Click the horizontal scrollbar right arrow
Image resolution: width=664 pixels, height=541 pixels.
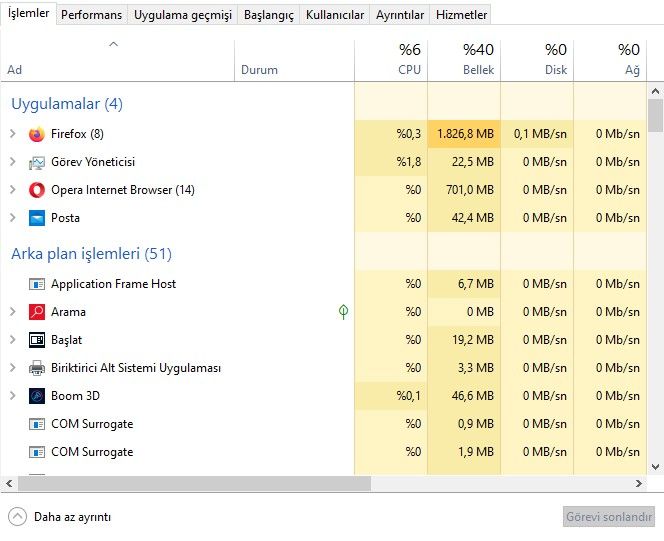pyautogui.click(x=640, y=484)
